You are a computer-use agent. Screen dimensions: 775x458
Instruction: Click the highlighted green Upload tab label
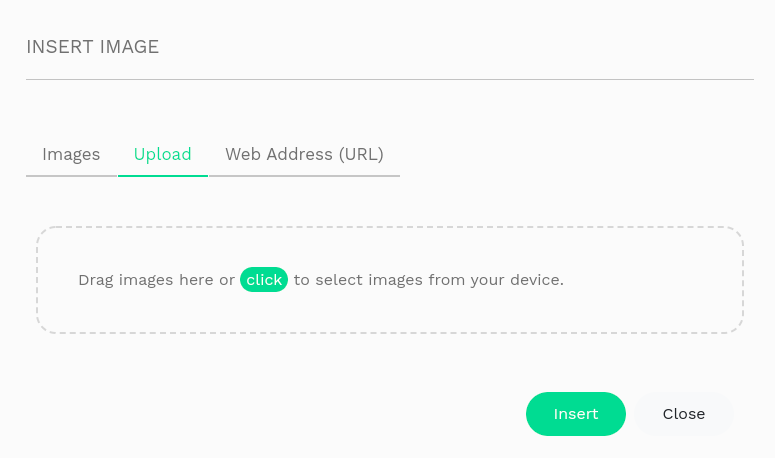coord(163,155)
